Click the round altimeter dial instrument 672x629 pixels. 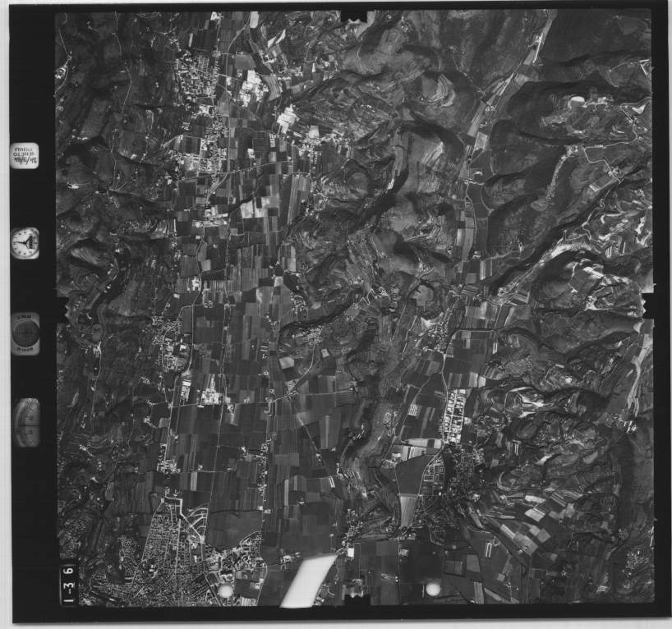tap(25, 333)
